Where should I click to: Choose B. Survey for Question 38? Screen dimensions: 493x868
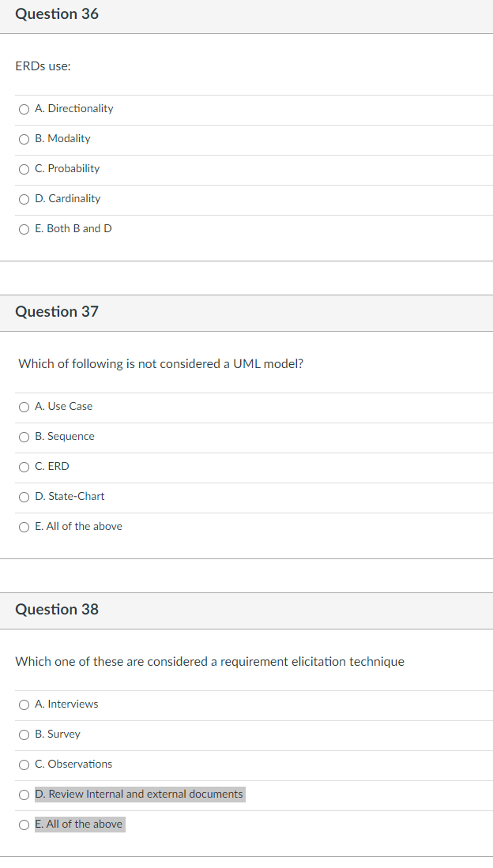[24, 735]
